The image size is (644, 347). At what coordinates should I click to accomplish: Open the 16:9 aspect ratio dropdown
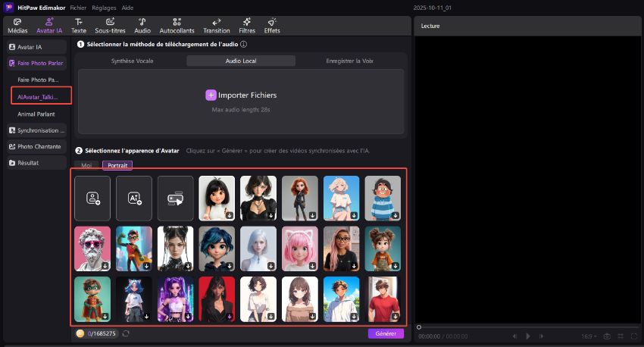click(587, 336)
